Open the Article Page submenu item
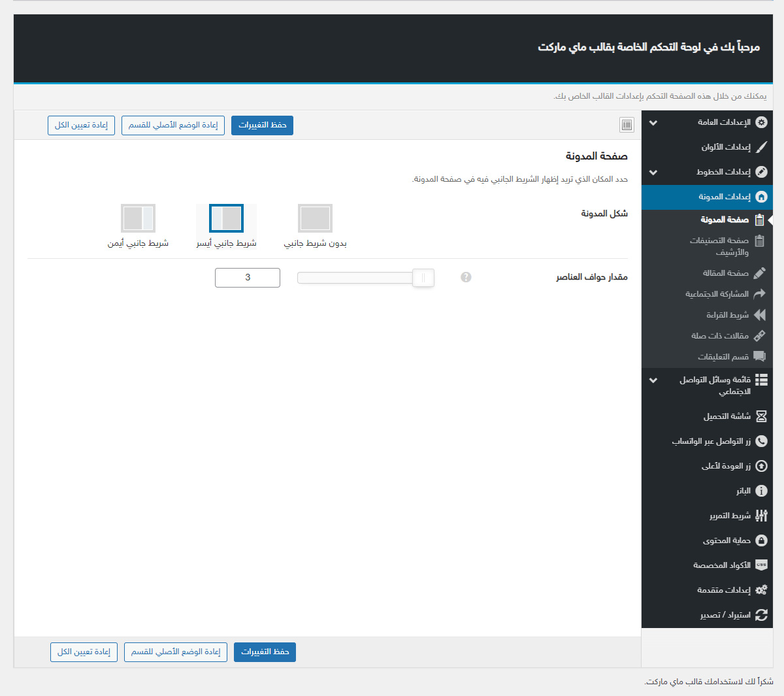This screenshot has height=696, width=784. (725, 273)
